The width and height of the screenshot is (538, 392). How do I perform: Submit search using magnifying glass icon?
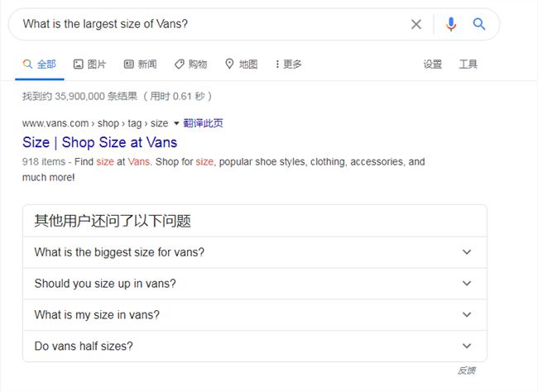pyautogui.click(x=479, y=24)
